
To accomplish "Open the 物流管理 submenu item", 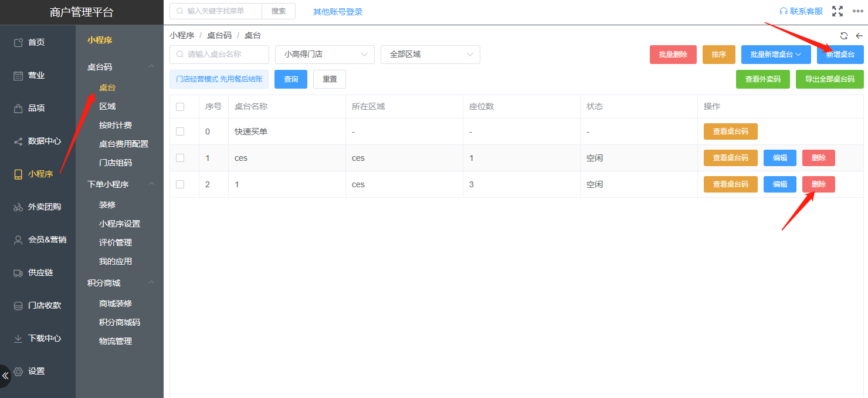I will point(116,341).
